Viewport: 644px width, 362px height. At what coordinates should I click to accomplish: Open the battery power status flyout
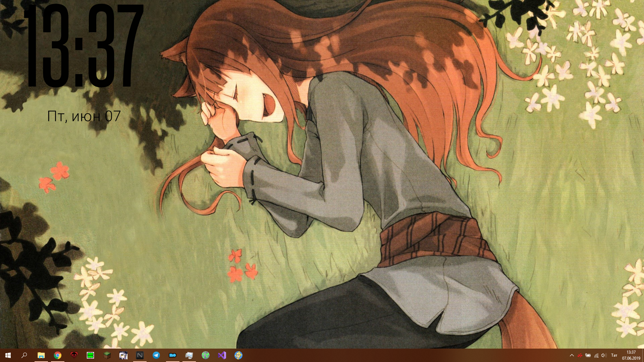click(588, 355)
